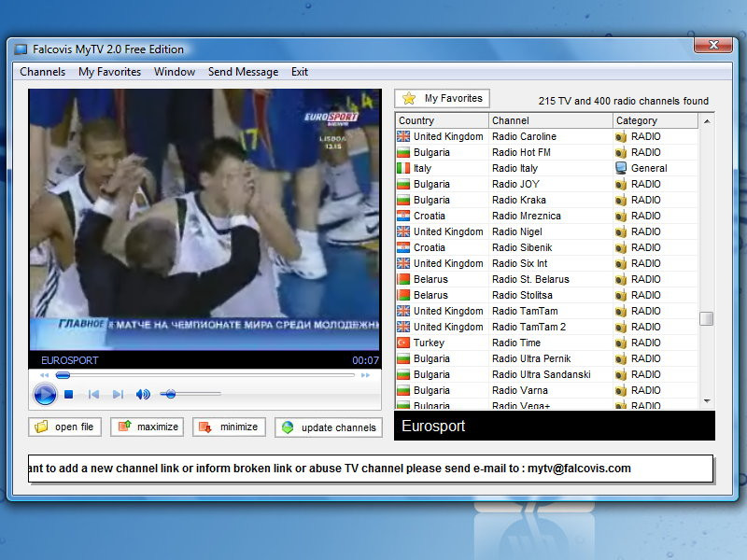Click the radio icon in Radio Time row

[621, 343]
